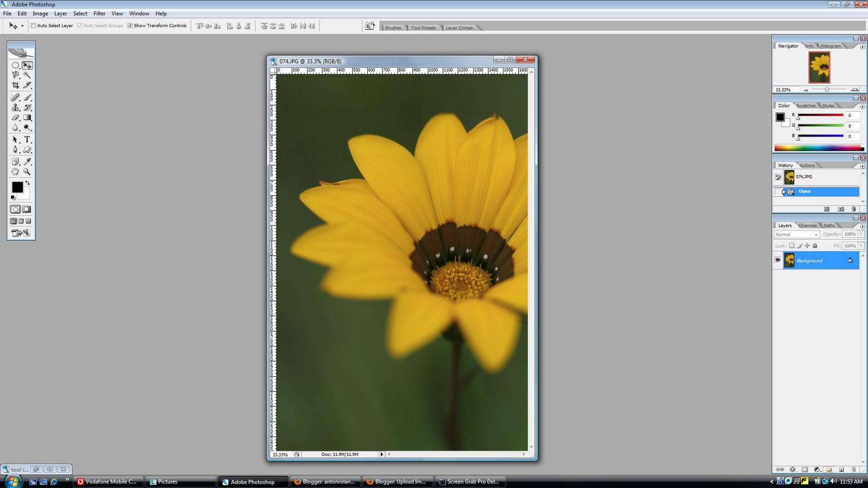Jump to ImageReady from the toolbox

pos(21,233)
